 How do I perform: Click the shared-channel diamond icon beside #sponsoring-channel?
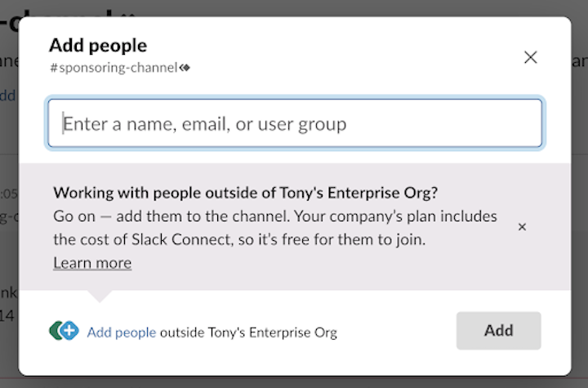185,68
